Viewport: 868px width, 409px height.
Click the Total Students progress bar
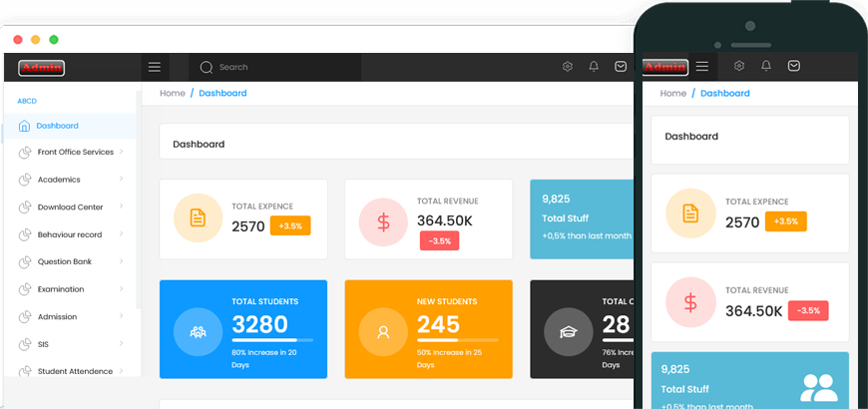[272, 340]
